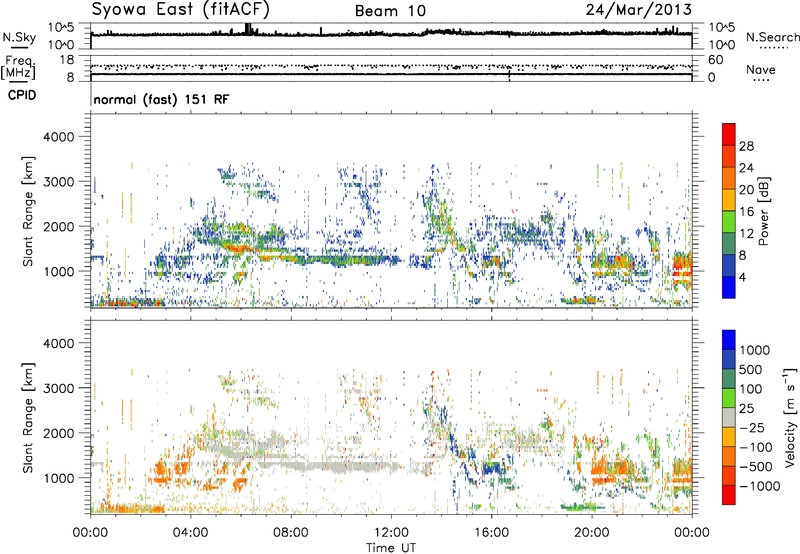This screenshot has width=800, height=554.
Task: Click the "4" power colorbar label
Action: click(x=743, y=278)
